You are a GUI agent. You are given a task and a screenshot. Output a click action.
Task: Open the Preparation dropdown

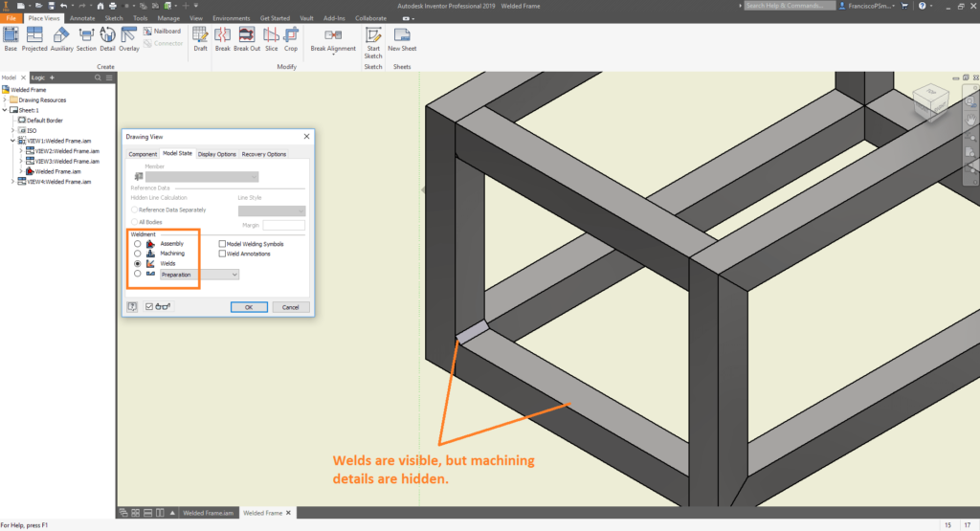[x=199, y=275]
